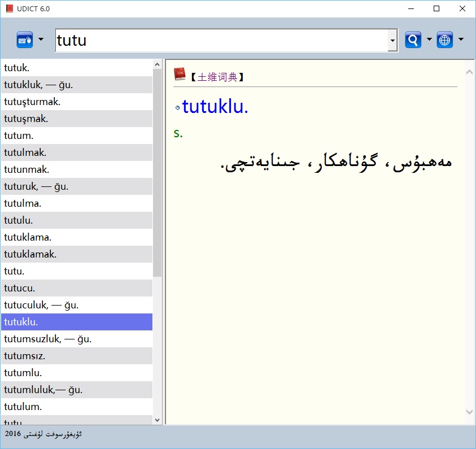Open the dropdown arrow beside the globe icon
The image size is (476, 449).
(x=461, y=40)
